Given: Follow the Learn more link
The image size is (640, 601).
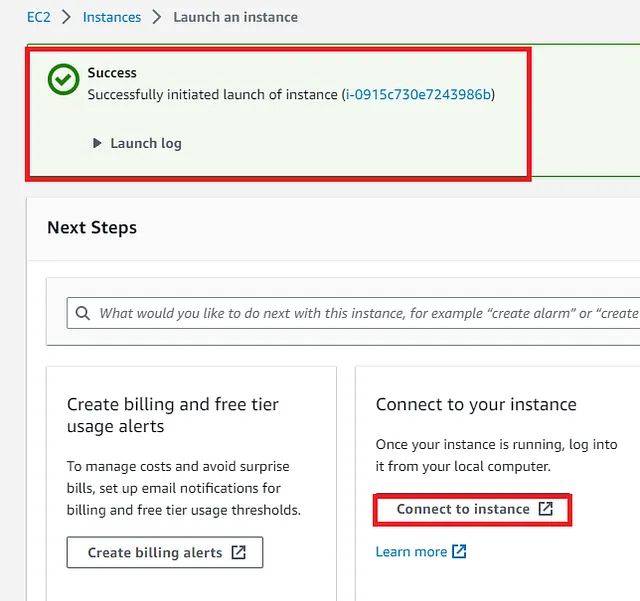Looking at the screenshot, I should coord(411,552).
